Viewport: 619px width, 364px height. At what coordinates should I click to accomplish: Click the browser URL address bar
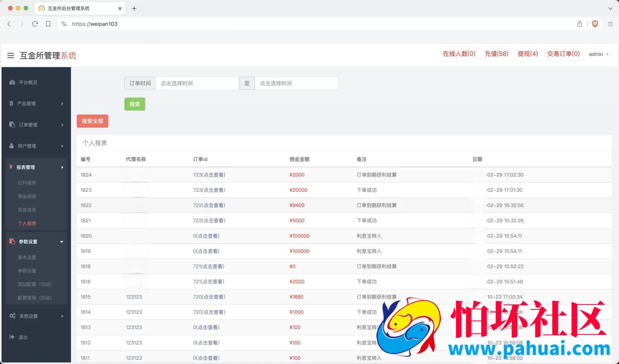coord(317,24)
